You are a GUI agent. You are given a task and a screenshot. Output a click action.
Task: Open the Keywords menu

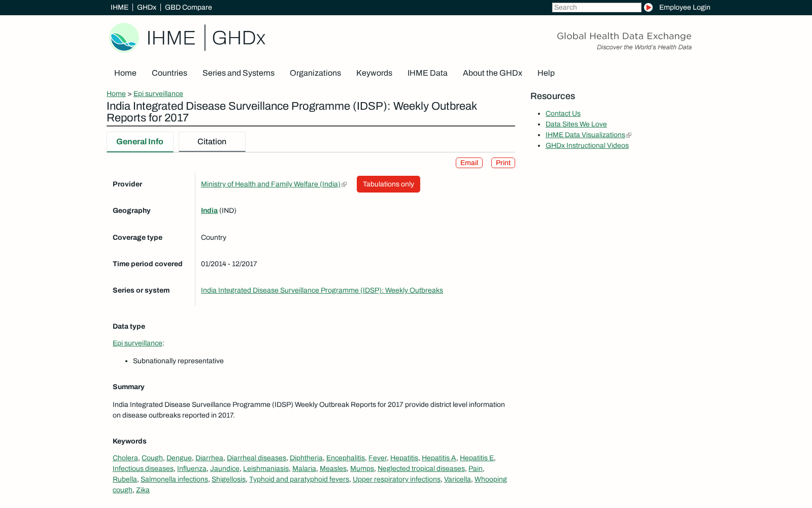coord(374,73)
